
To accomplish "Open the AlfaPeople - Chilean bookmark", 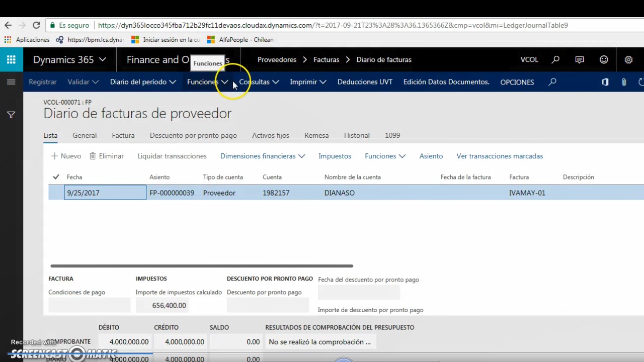I will click(x=240, y=40).
